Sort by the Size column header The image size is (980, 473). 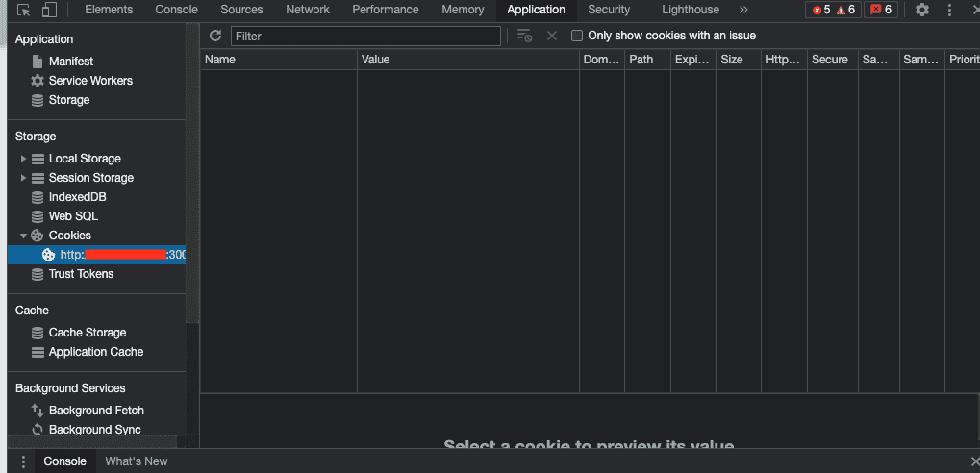point(739,60)
